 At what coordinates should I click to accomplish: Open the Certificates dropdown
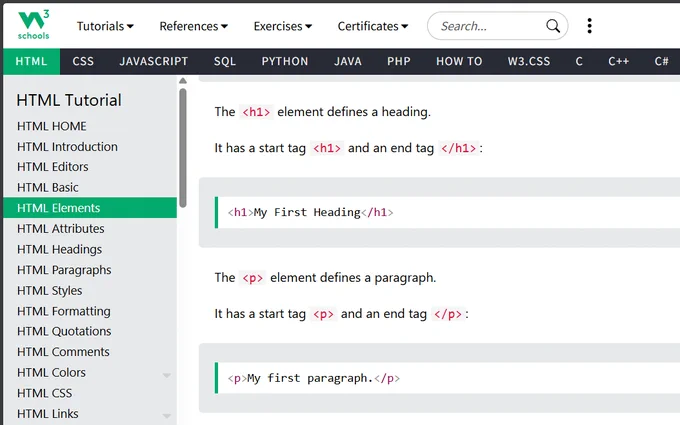click(373, 26)
